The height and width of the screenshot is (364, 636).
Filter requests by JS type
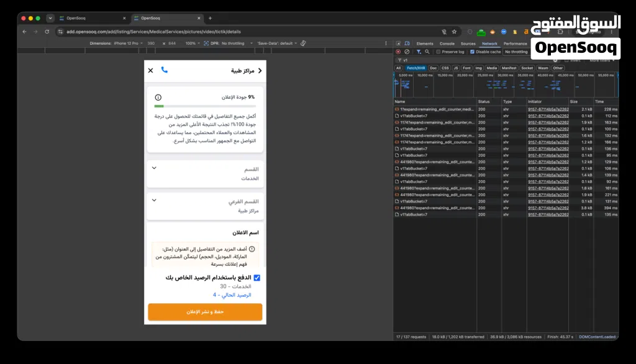pyautogui.click(x=455, y=68)
